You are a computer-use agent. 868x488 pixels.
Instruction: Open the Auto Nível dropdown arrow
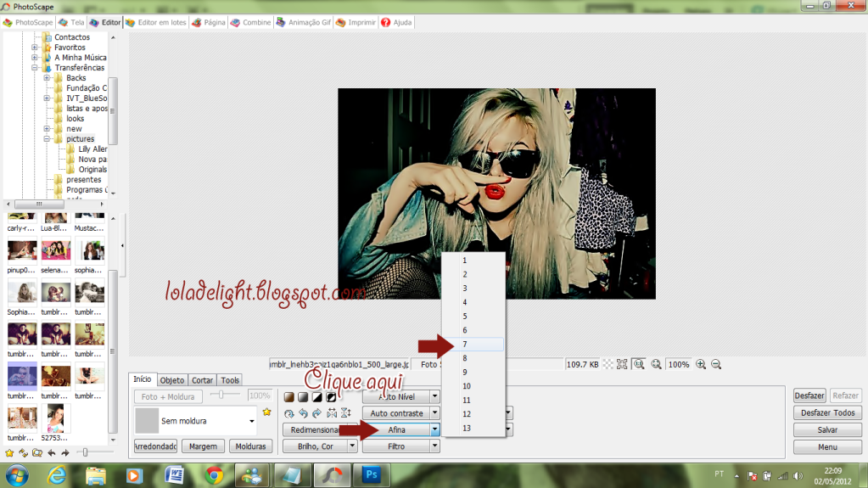pos(435,396)
